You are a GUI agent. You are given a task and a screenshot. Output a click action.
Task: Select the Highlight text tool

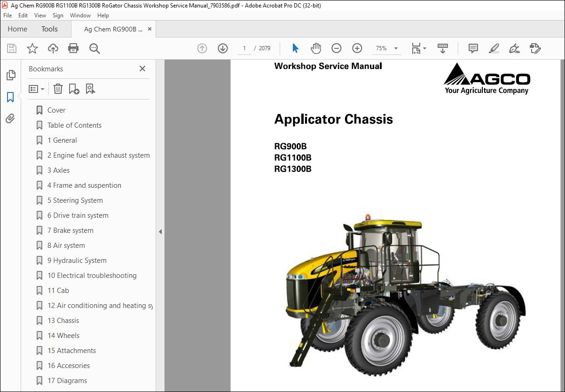(494, 48)
